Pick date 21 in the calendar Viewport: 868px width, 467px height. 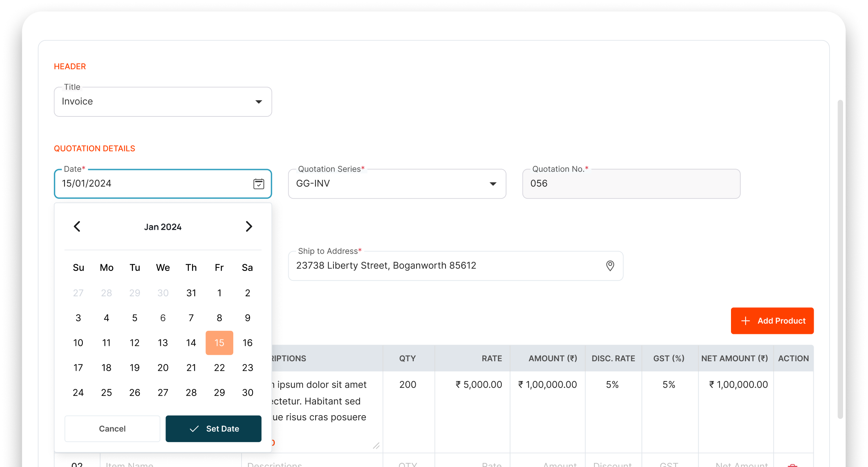[x=191, y=368]
